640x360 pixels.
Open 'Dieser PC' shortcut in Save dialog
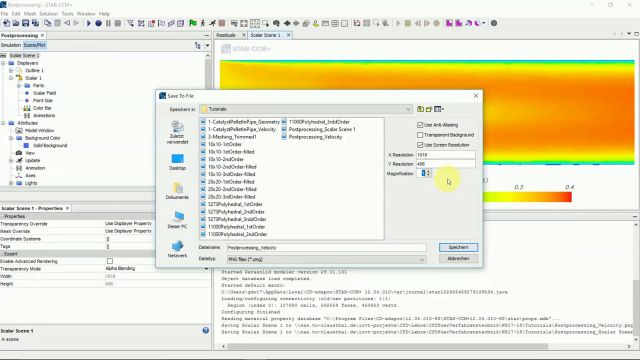177,220
